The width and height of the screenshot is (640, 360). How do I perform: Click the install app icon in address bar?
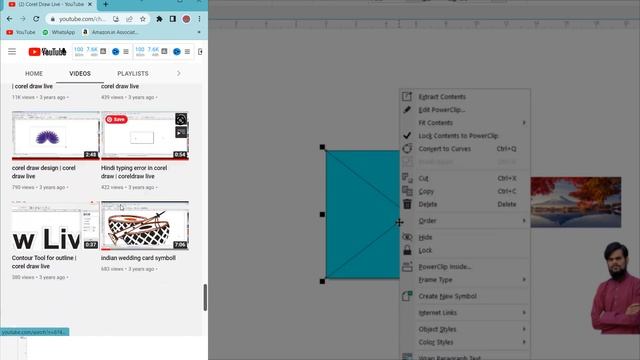pyautogui.click(x=116, y=19)
